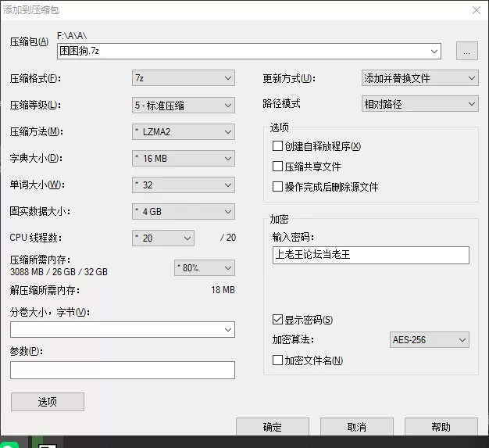Screen dimensions: 489x448
Task: Open 单词大小 dropdown showing 32
Action: coord(184,185)
